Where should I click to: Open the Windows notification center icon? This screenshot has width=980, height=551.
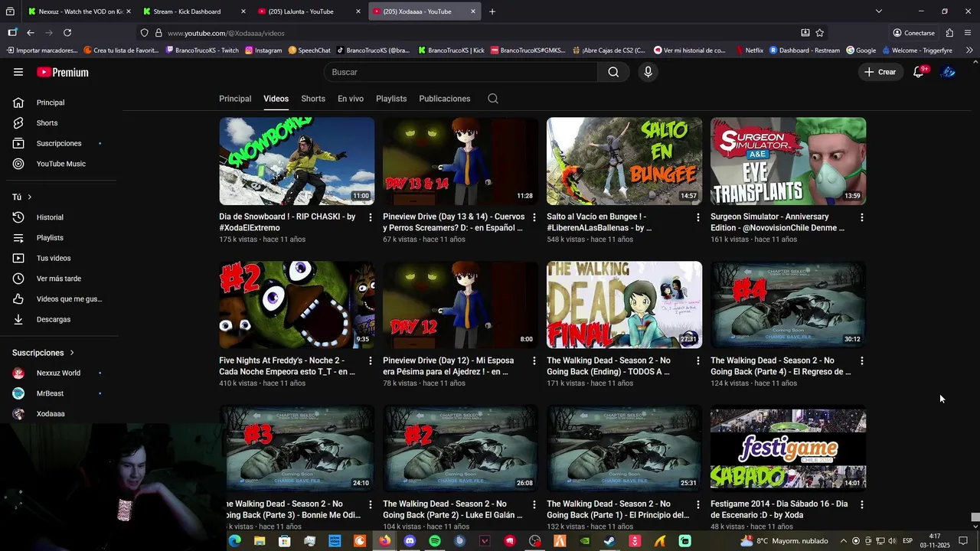pyautogui.click(x=963, y=541)
